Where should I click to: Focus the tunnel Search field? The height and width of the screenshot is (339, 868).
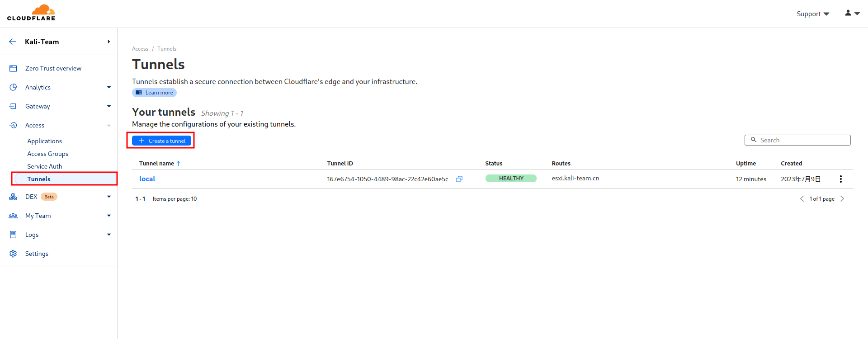click(x=797, y=140)
